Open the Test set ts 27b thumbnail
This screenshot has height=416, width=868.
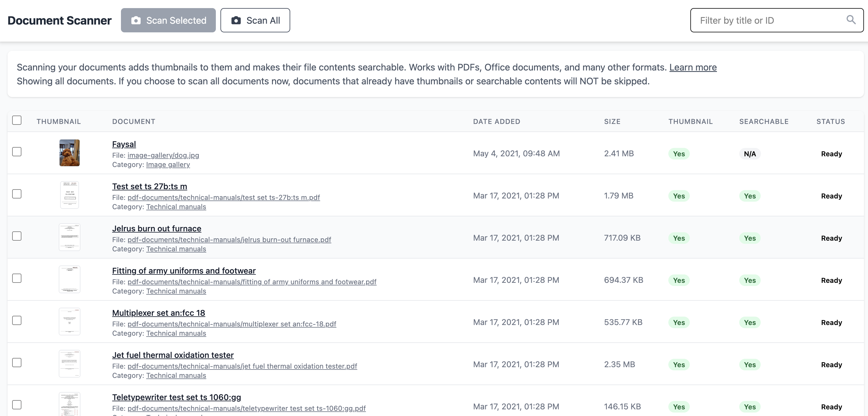(69, 195)
